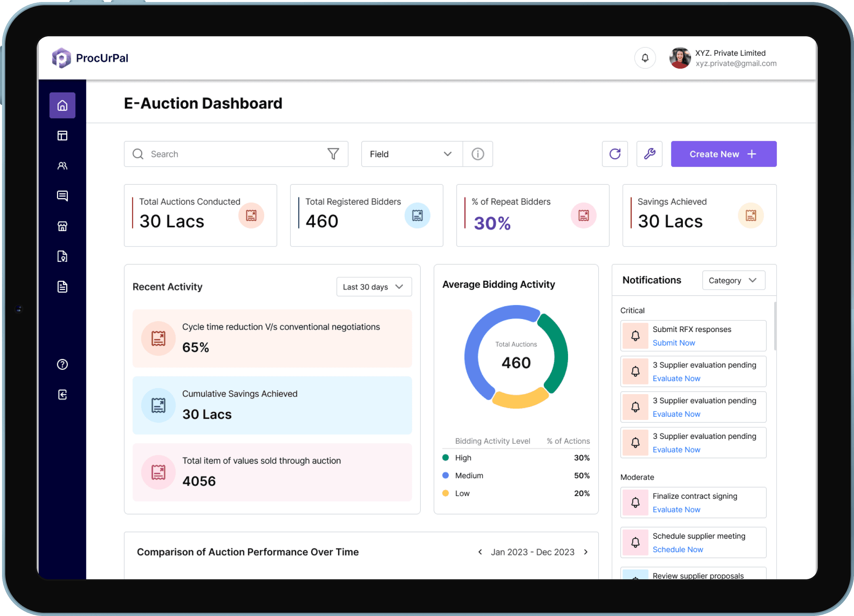
Task: Expand the Category dropdown in Notifications
Action: (x=733, y=280)
